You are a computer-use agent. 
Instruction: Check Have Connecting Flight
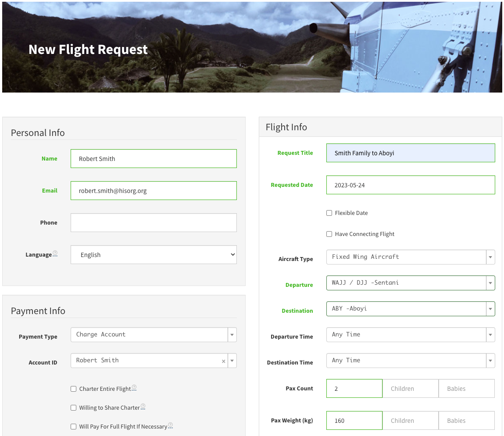[329, 234]
